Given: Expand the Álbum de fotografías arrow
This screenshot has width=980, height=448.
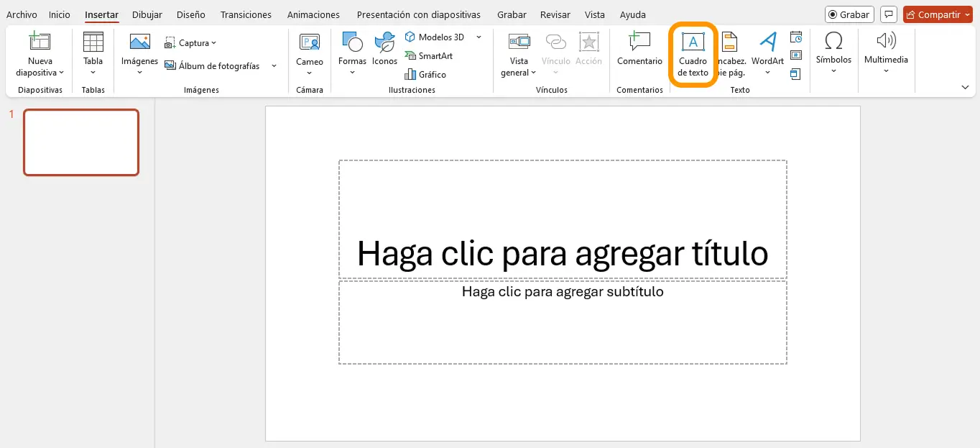Looking at the screenshot, I should [x=274, y=66].
